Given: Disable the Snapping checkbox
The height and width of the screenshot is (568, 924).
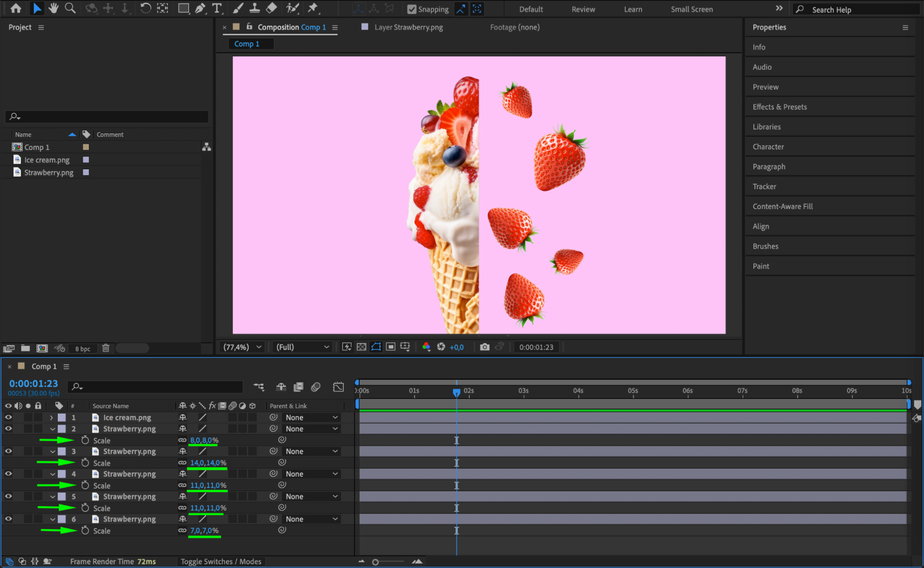Looking at the screenshot, I should (412, 9).
